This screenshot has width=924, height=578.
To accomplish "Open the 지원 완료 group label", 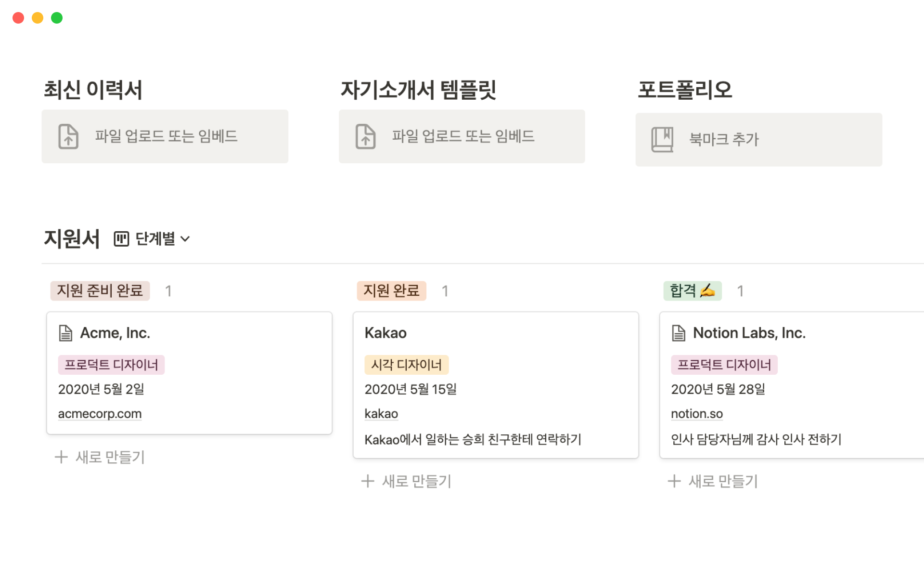I will point(391,291).
